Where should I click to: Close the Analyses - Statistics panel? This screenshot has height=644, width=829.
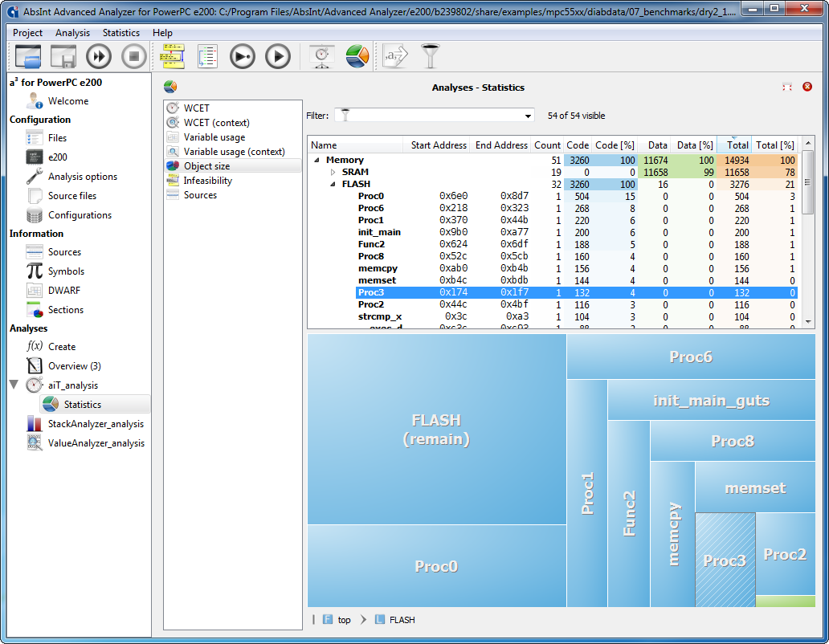(807, 87)
